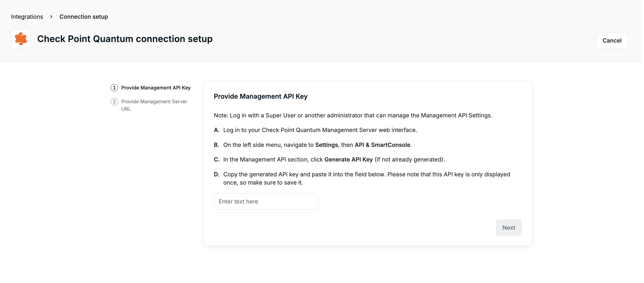Open the Integrations breadcrumb link
Image resolution: width=644 pixels, height=283 pixels.
click(27, 17)
